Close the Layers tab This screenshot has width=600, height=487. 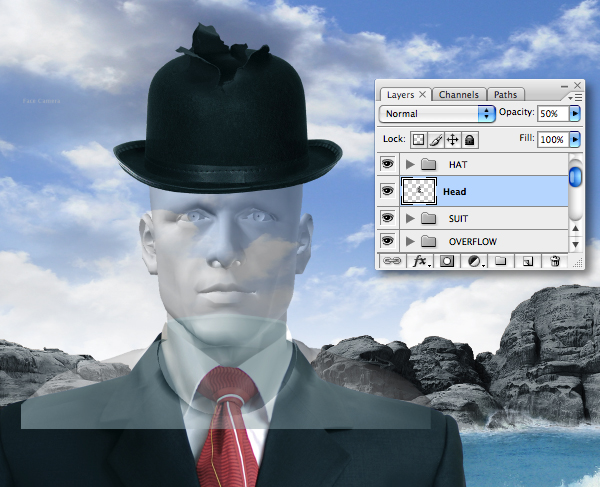click(x=422, y=94)
